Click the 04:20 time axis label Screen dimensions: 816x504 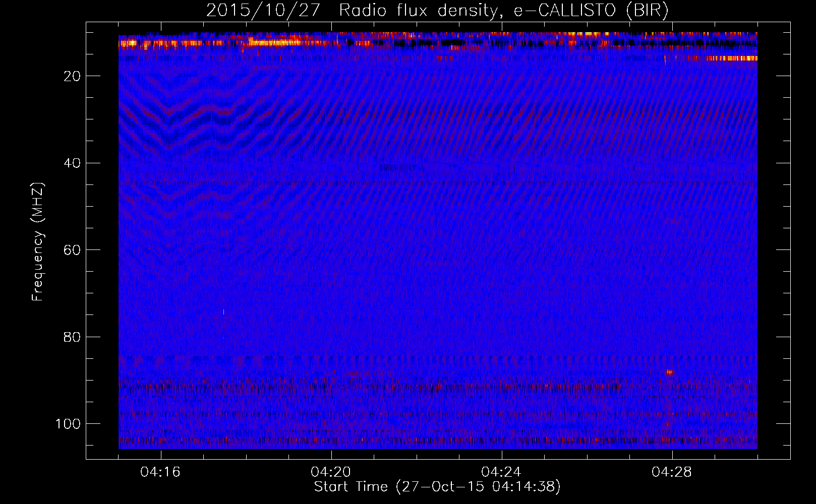[x=331, y=472]
